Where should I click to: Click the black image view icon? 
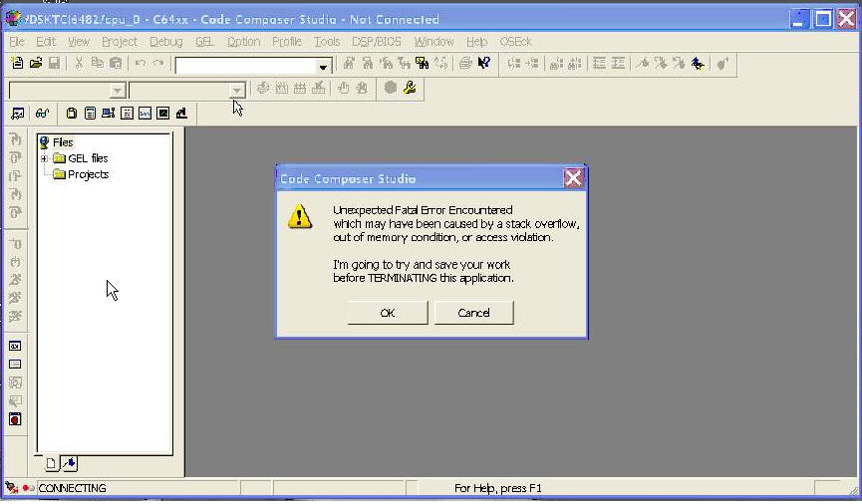(x=163, y=114)
